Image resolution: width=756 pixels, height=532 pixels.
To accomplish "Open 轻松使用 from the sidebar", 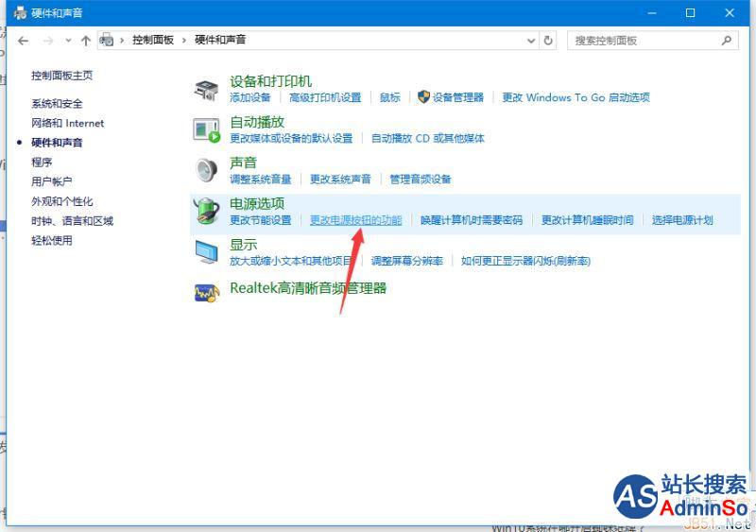I will 52,241.
